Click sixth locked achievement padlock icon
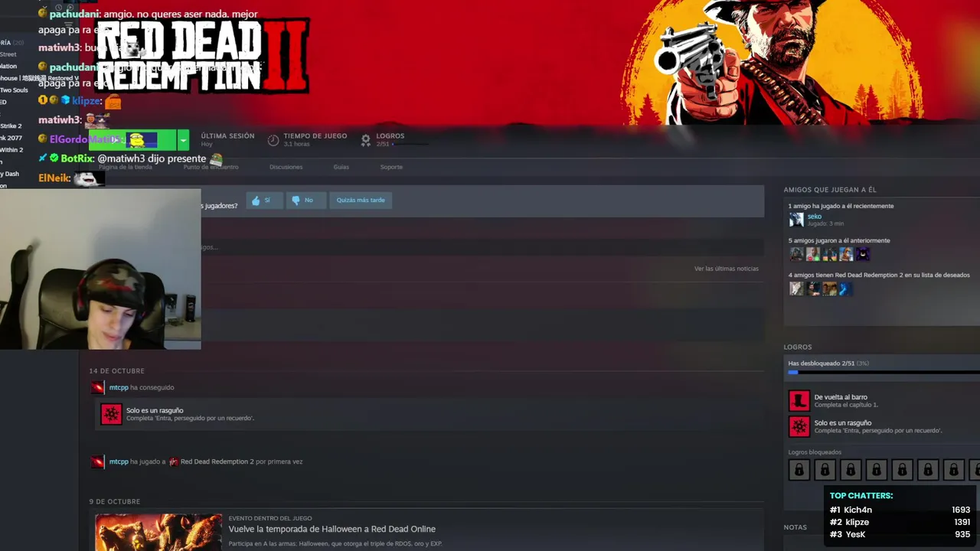This screenshot has height=551, width=980. coord(928,469)
